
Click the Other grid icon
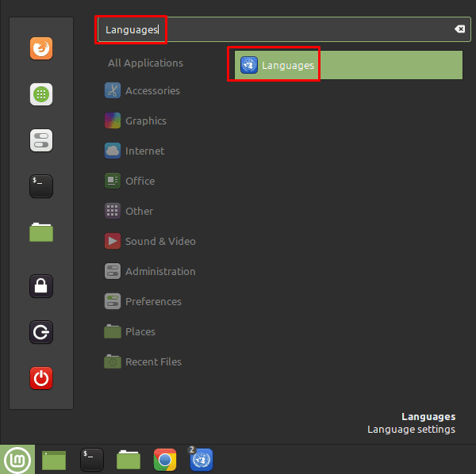point(113,211)
